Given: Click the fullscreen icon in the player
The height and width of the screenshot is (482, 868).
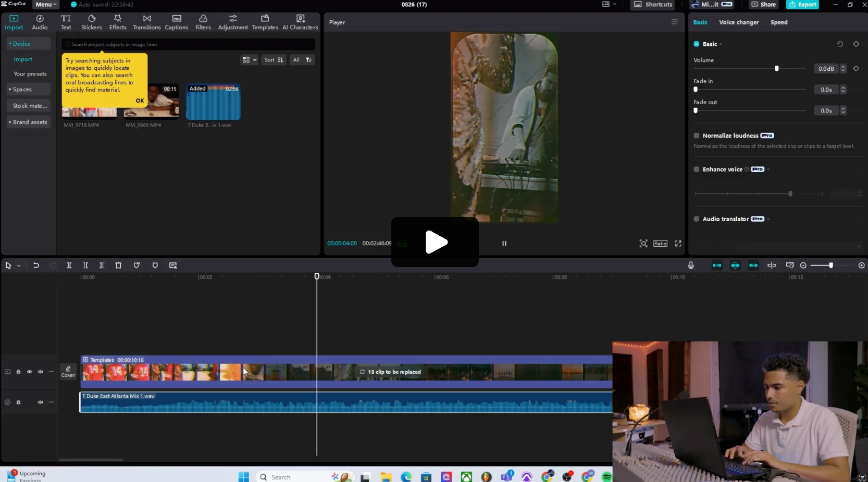Looking at the screenshot, I should click(678, 244).
